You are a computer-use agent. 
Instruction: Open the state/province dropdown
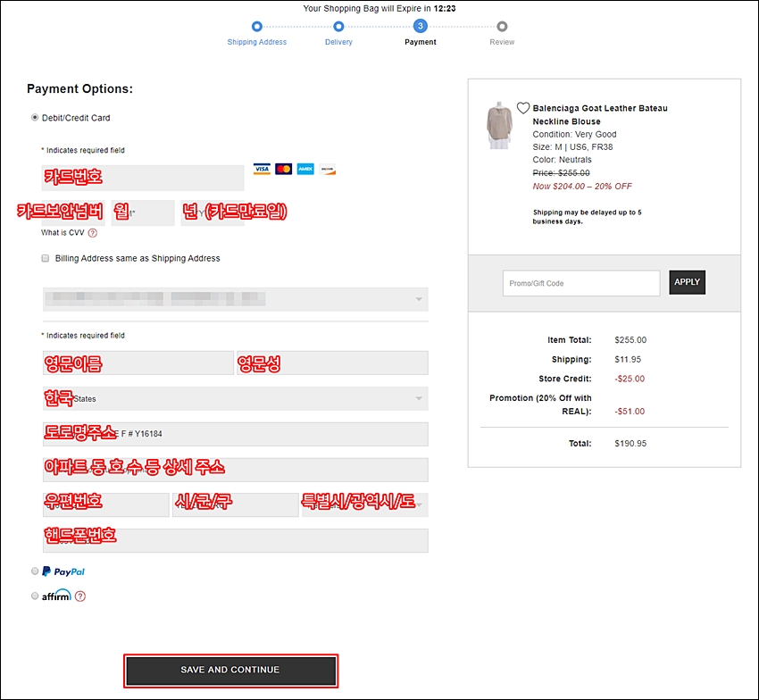click(x=365, y=504)
